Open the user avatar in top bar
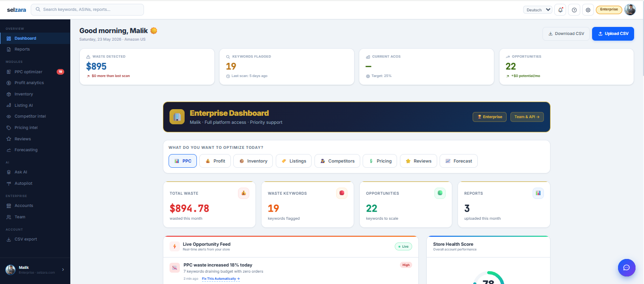The width and height of the screenshot is (644, 284). [630, 9]
